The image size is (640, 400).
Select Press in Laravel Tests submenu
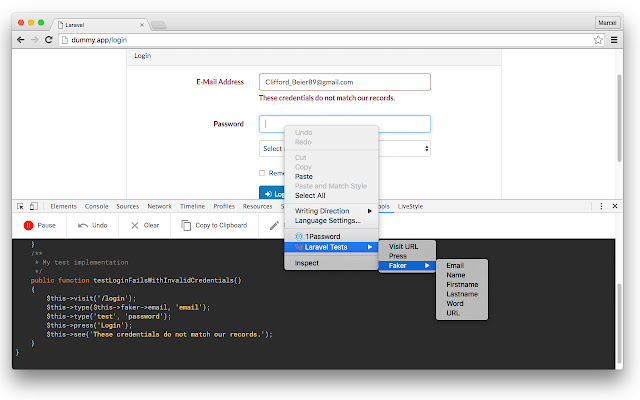click(x=398, y=256)
